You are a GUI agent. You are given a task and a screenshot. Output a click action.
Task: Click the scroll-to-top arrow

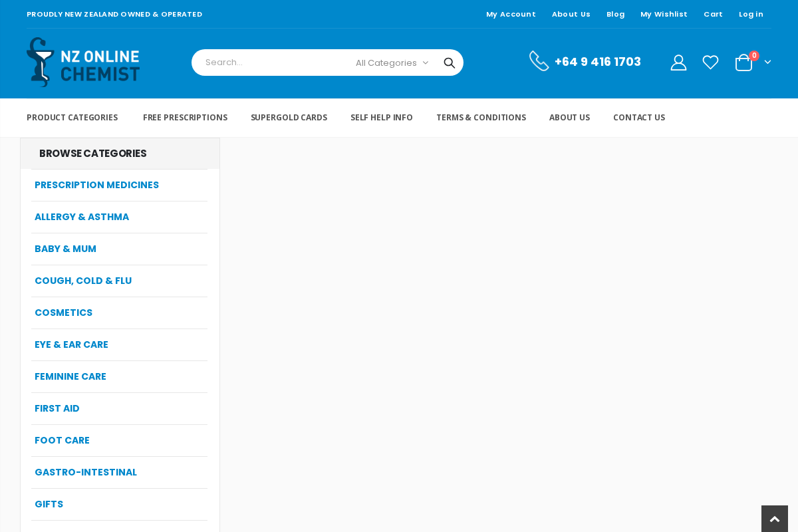click(775, 517)
